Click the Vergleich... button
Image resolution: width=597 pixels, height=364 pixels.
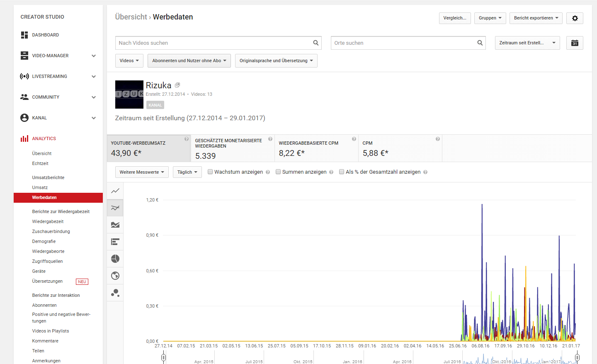(454, 18)
